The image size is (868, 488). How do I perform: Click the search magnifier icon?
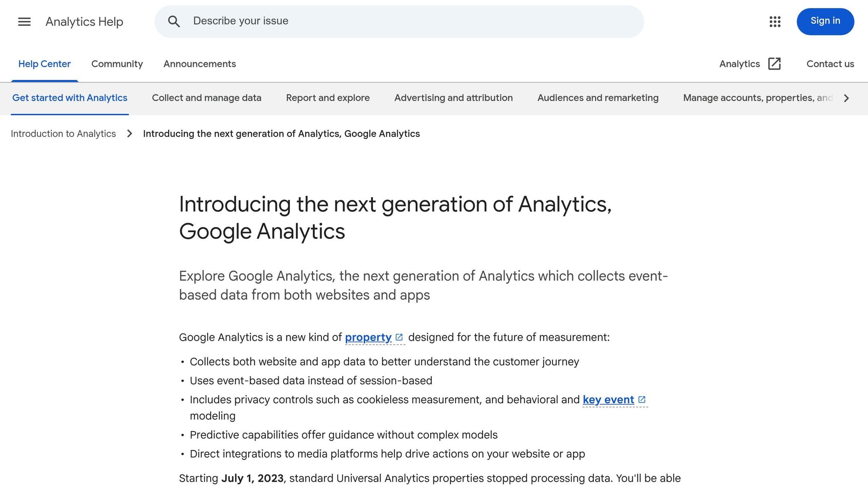(174, 22)
